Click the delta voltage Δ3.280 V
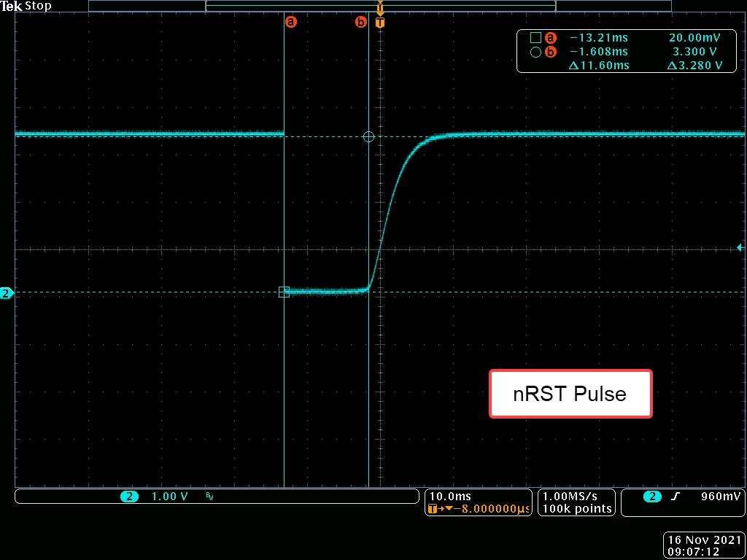 [x=694, y=65]
